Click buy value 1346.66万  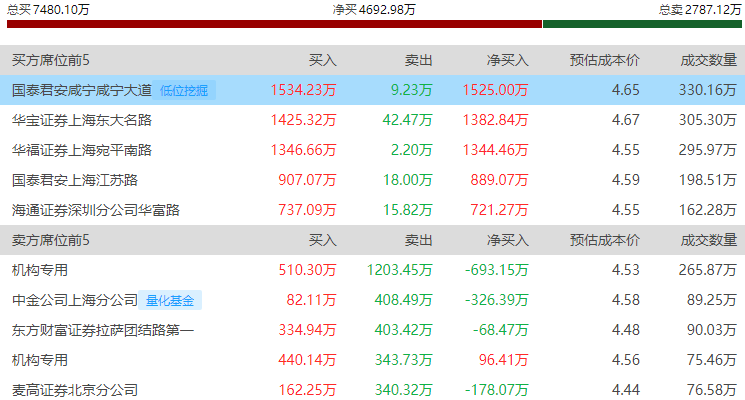click(303, 150)
